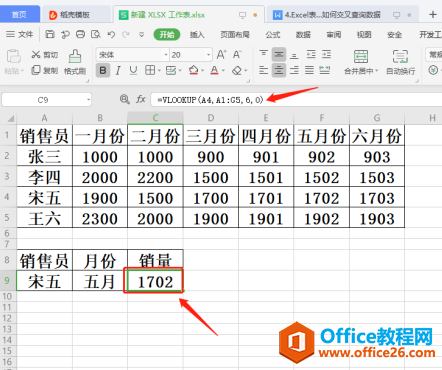Click the new tab plus button
The image size is (442, 370).
tap(433, 14)
